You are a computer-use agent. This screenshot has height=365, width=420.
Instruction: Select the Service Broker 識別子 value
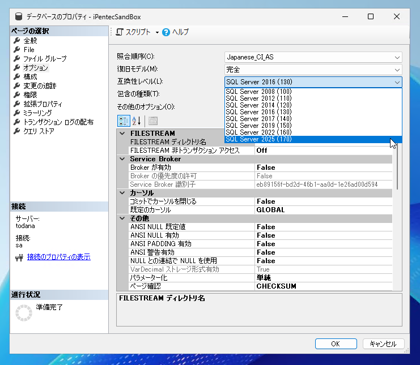tap(323, 184)
